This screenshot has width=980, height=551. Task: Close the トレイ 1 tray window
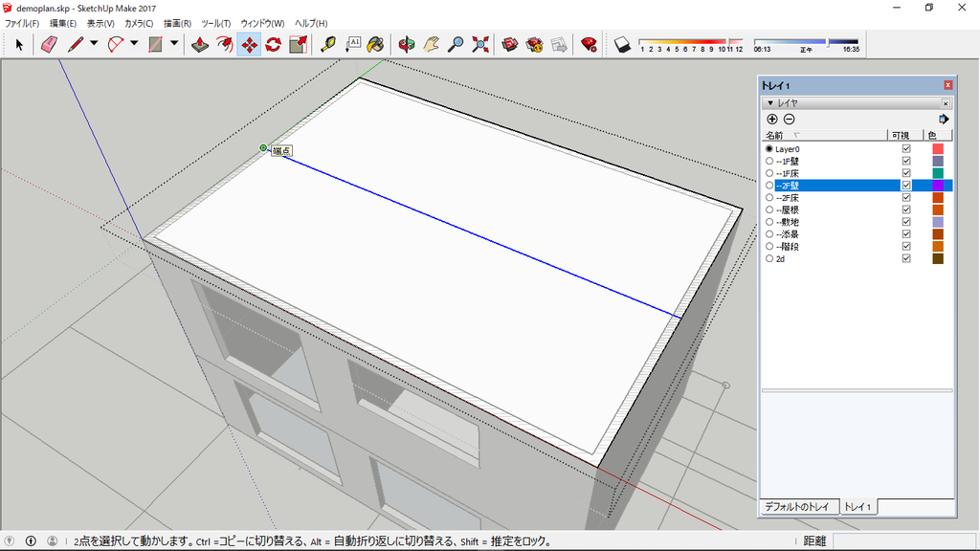(x=948, y=85)
